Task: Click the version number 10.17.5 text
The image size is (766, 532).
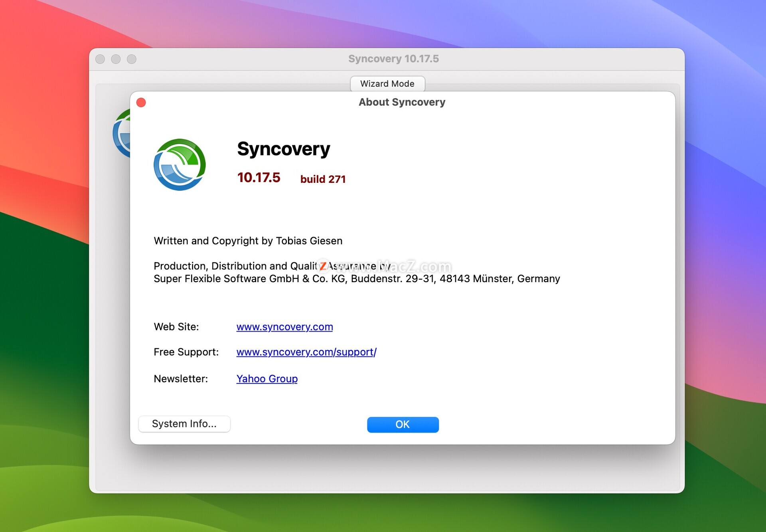Action: tap(259, 178)
